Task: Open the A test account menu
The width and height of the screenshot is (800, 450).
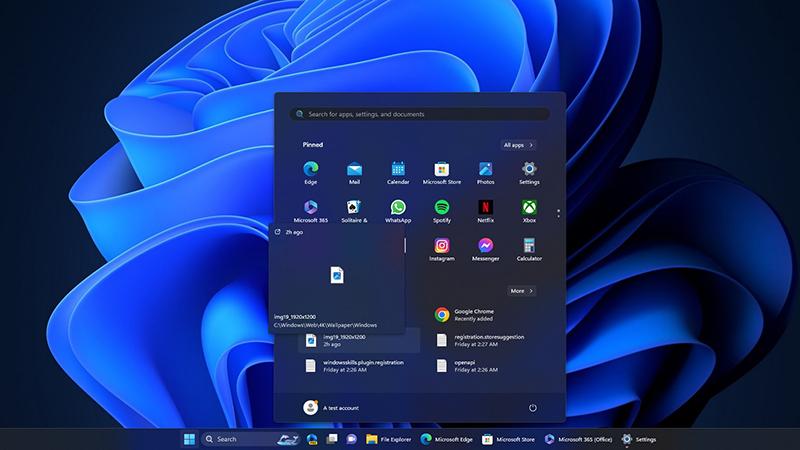Action: click(x=332, y=408)
